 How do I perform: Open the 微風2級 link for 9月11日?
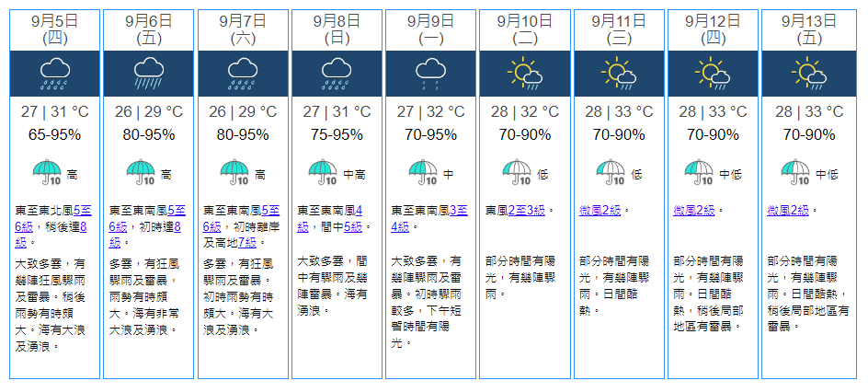601,210
